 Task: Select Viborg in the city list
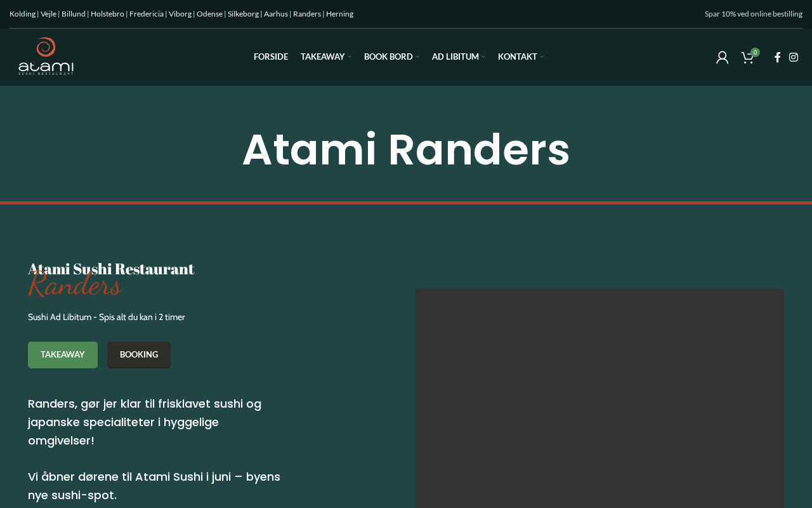[180, 14]
